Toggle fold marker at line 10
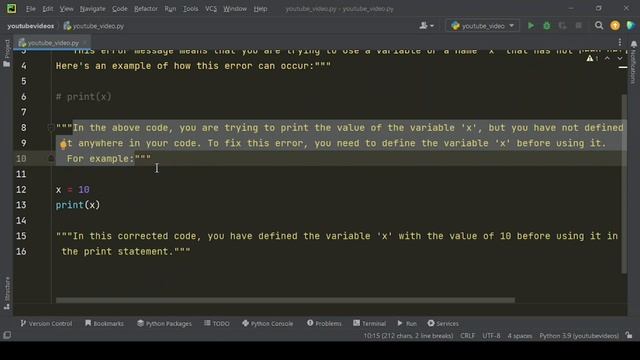Screen dimensions: 640x360 point(51,158)
